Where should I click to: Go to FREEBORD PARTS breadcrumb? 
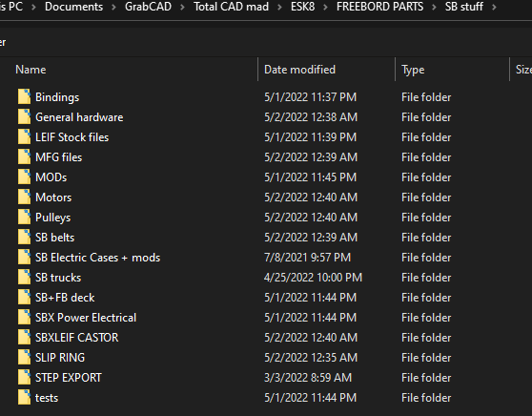[x=379, y=7]
